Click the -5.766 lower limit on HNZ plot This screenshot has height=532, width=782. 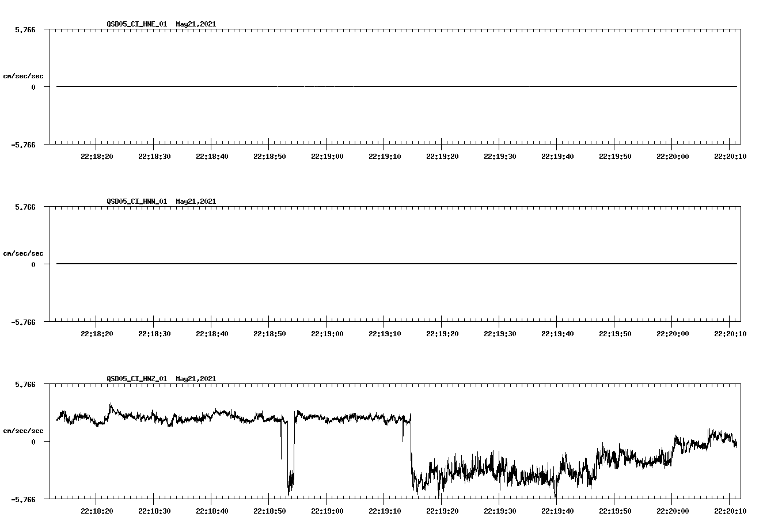click(24, 499)
